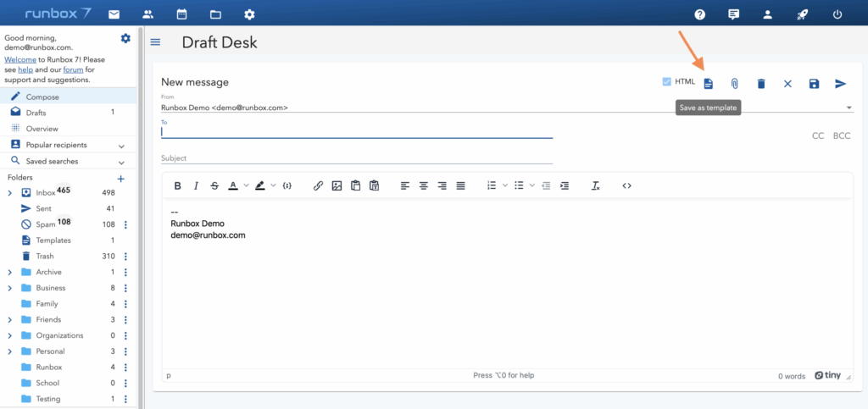868x409 pixels.
Task: Open the From address dropdown
Action: coord(849,108)
